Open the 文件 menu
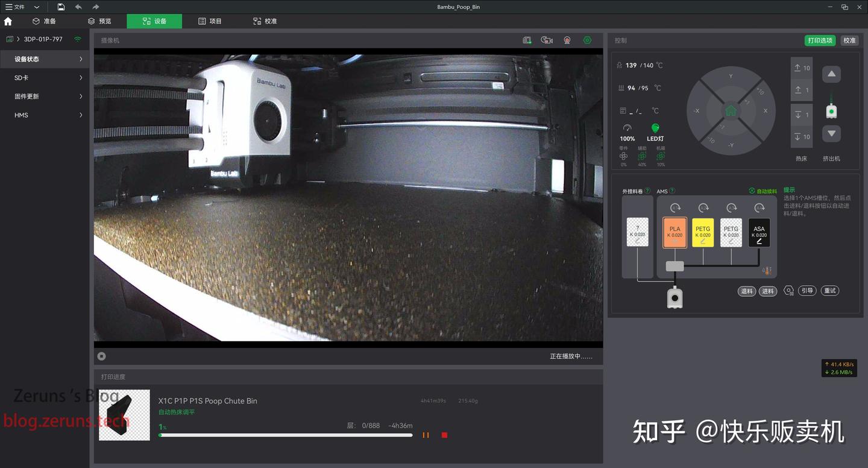The width and height of the screenshot is (868, 468). (17, 7)
